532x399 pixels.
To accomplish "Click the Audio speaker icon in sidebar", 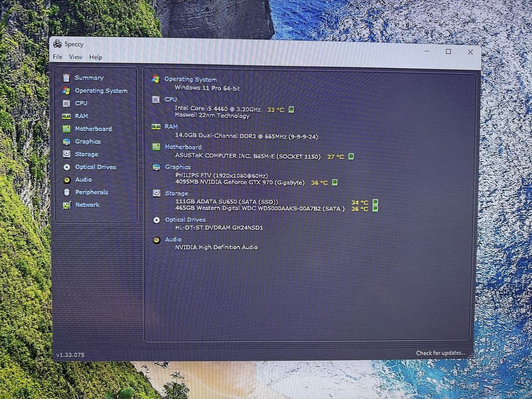I will (x=67, y=180).
